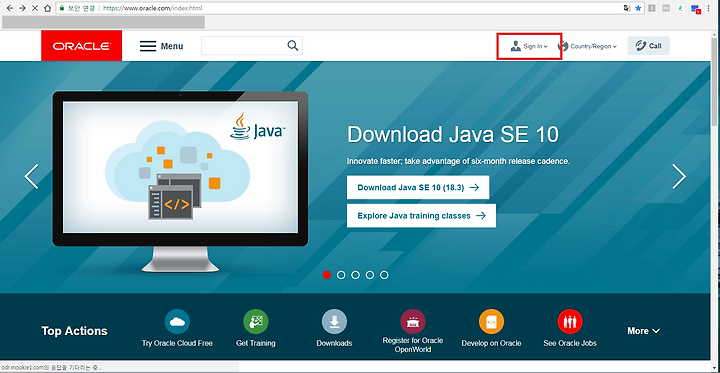720x373 pixels.
Task: Open the Get Training link text
Action: 256,343
